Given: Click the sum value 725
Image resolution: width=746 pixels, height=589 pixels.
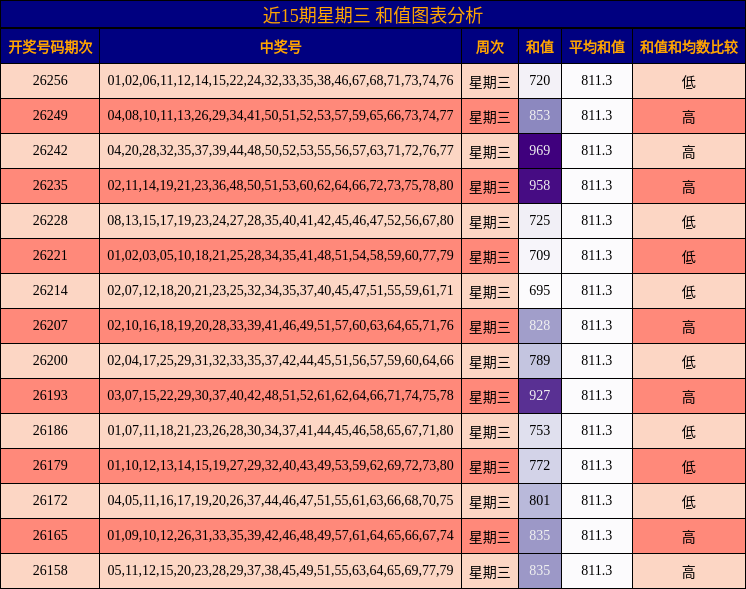Looking at the screenshot, I should coord(540,220).
